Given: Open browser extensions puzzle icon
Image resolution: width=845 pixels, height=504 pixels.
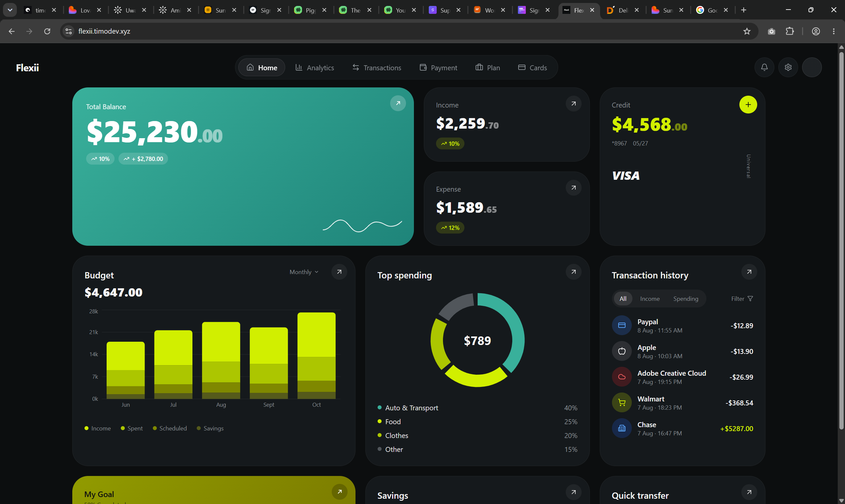Looking at the screenshot, I should coord(790,31).
